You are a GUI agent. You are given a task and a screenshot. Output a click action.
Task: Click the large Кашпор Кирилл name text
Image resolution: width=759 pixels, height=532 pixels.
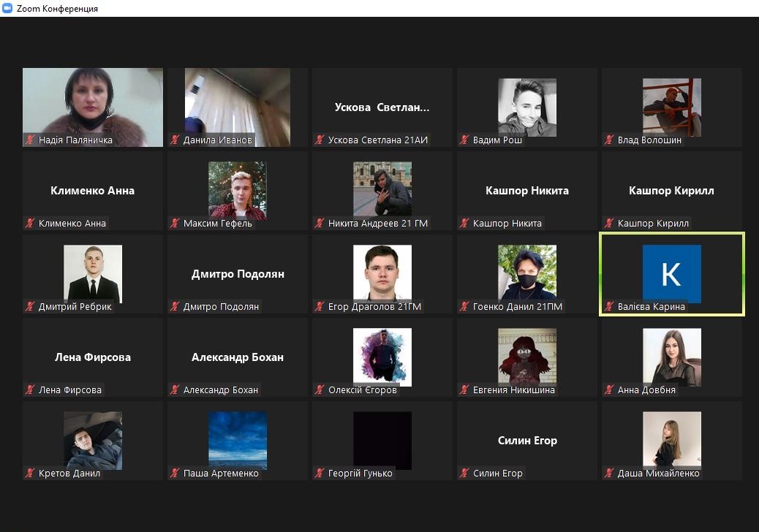pyautogui.click(x=671, y=191)
